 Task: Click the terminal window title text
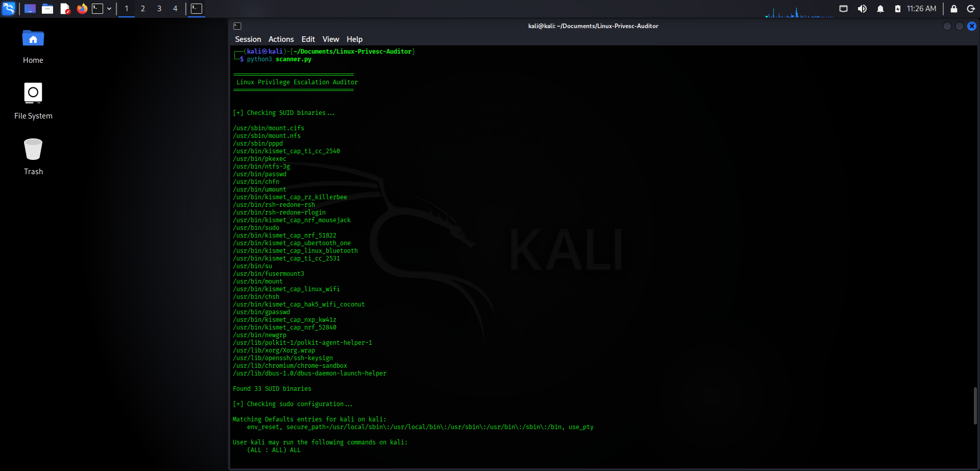(x=593, y=26)
